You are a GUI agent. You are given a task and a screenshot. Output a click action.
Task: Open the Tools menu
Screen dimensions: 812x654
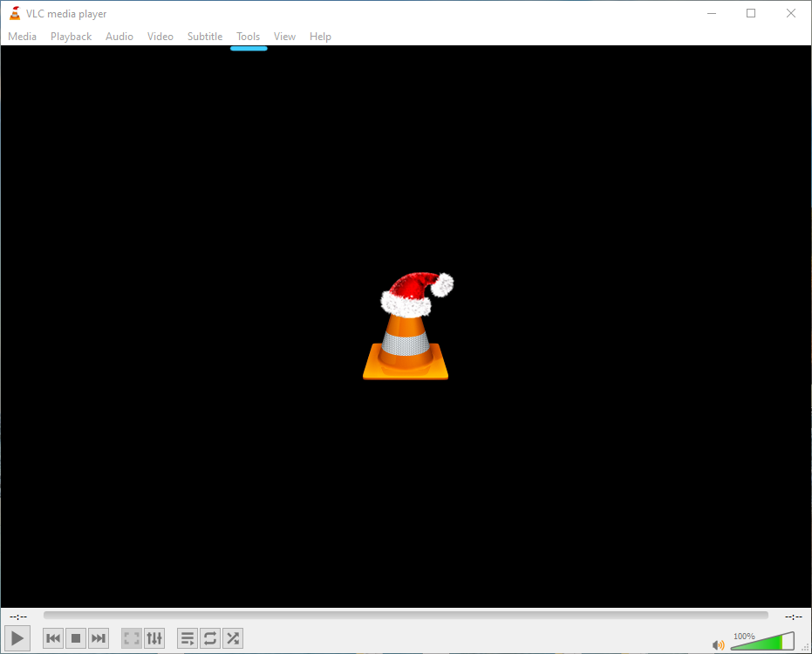click(248, 37)
